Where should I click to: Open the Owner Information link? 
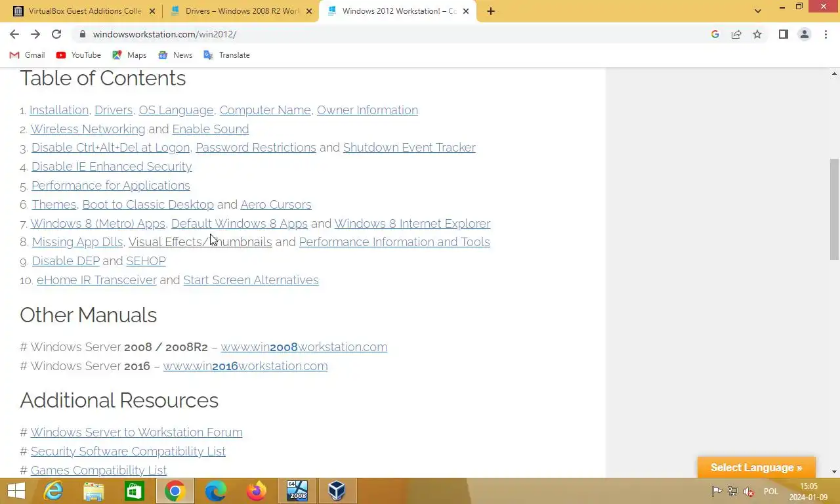point(367,110)
